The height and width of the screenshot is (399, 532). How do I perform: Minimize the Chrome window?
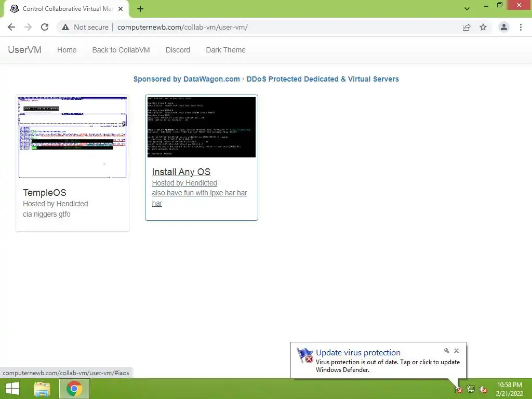486,5
